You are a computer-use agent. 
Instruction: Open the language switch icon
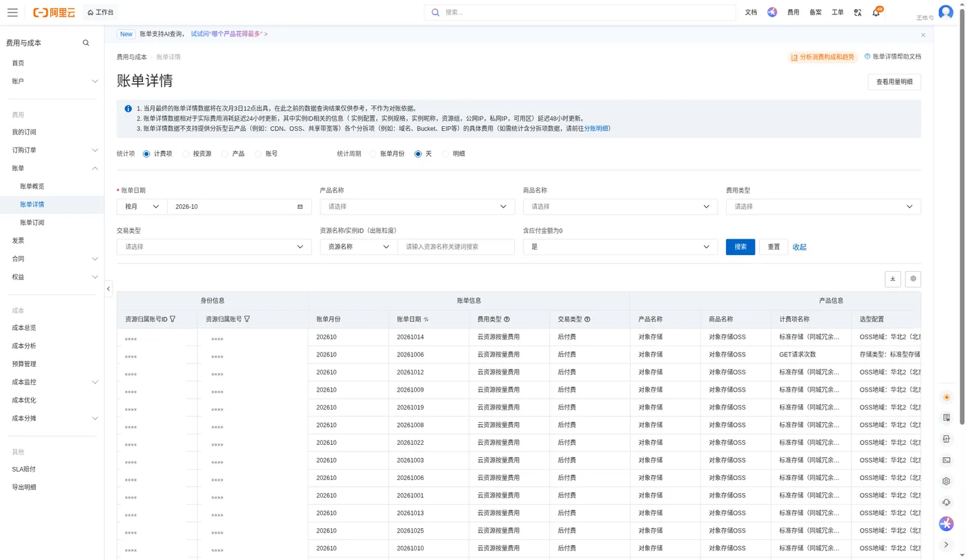point(858,12)
